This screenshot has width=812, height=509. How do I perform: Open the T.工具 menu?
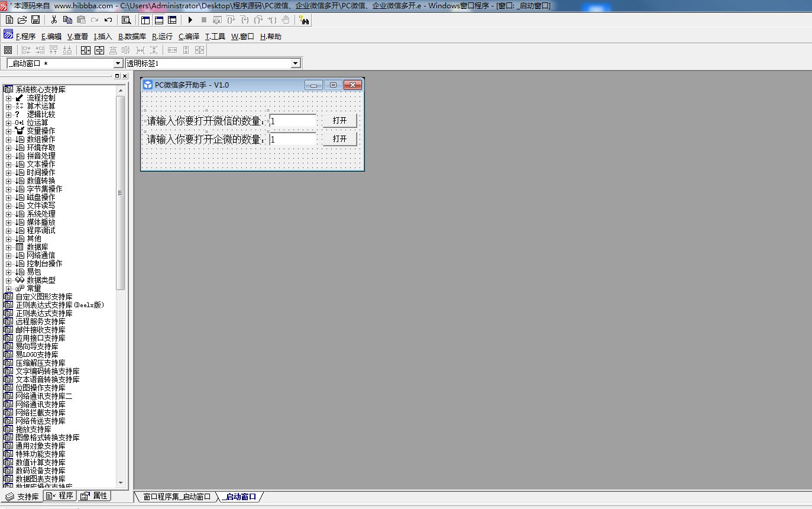(215, 37)
